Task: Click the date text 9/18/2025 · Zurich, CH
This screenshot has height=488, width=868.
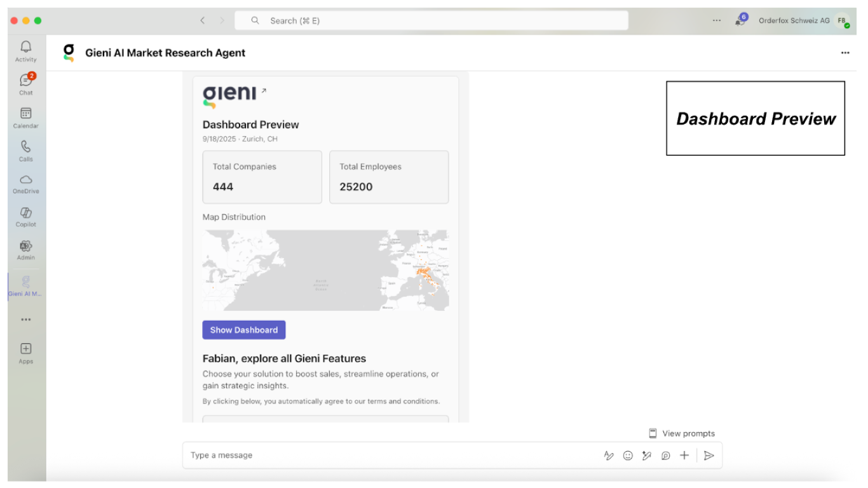Action: (240, 139)
